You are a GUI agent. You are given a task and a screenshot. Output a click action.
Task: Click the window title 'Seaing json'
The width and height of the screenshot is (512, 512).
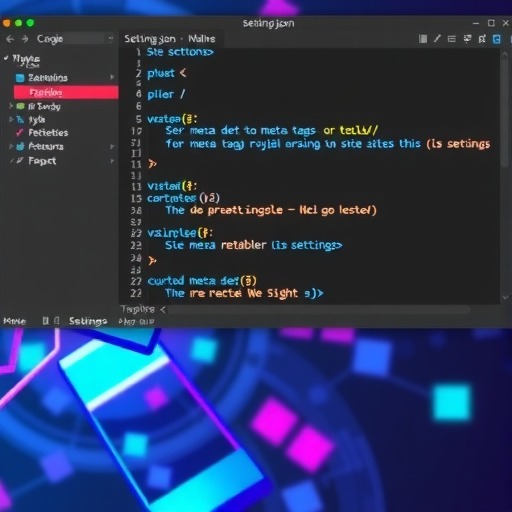tap(268, 23)
